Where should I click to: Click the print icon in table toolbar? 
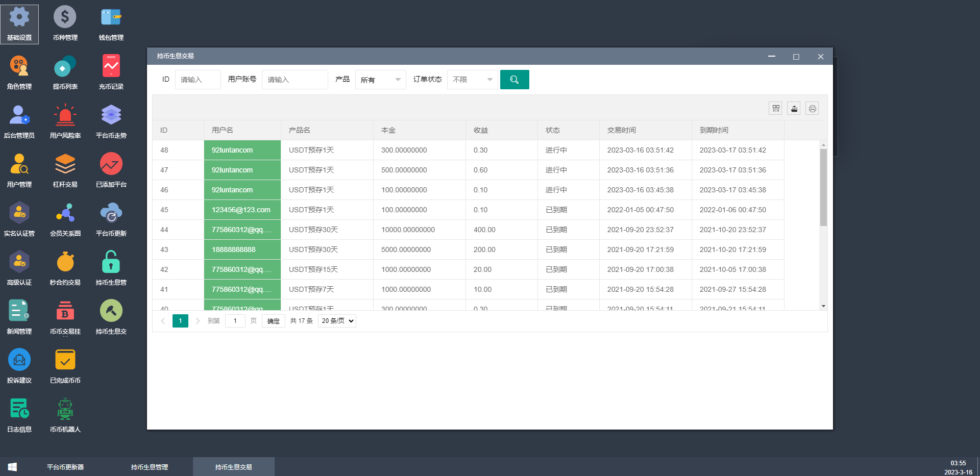point(812,109)
